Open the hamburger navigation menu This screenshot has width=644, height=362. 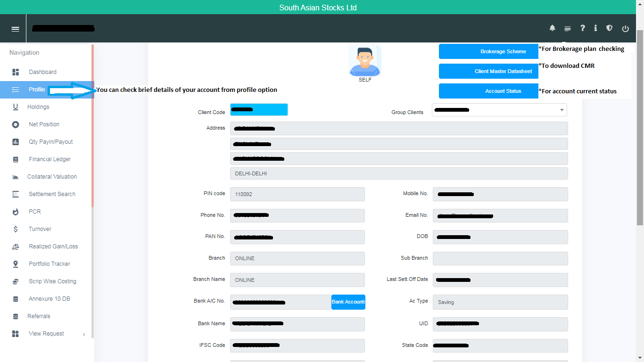(15, 29)
